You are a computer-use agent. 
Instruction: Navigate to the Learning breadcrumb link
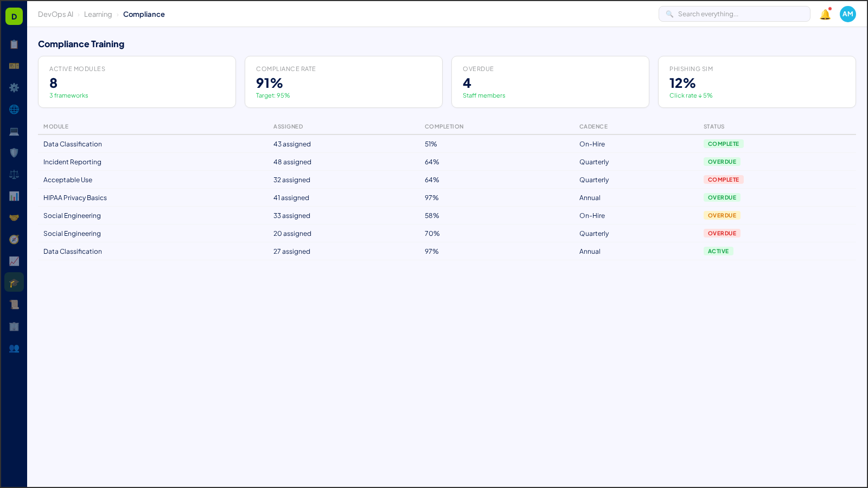click(x=98, y=14)
